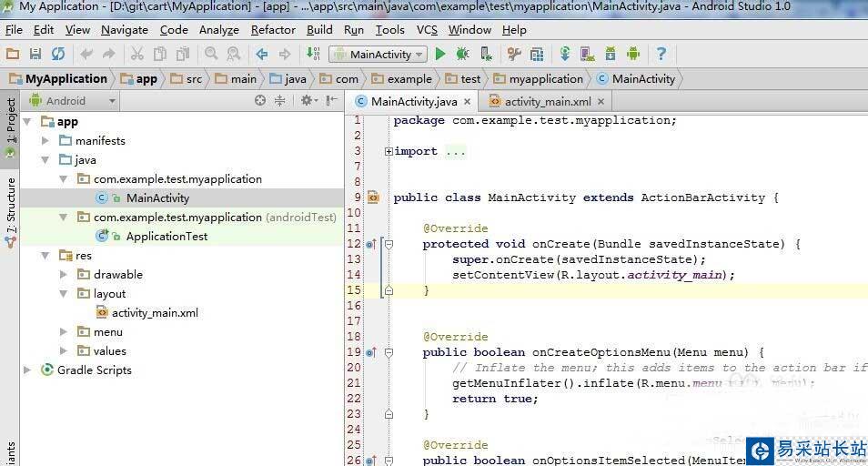Close the MainActivity.java tab

468,102
